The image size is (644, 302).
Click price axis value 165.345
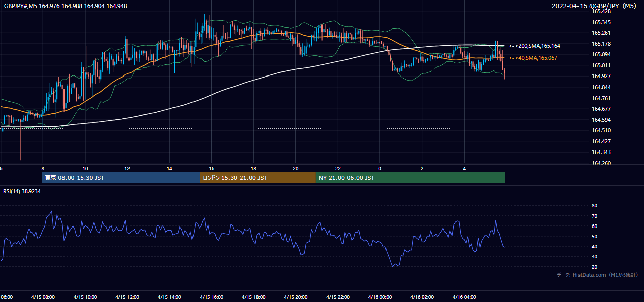coord(601,22)
